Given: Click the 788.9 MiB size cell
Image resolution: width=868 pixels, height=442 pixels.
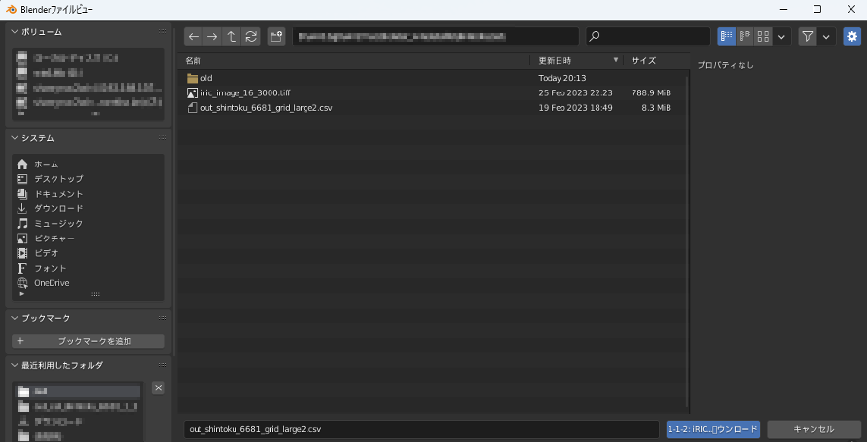Looking at the screenshot, I should click(x=651, y=93).
